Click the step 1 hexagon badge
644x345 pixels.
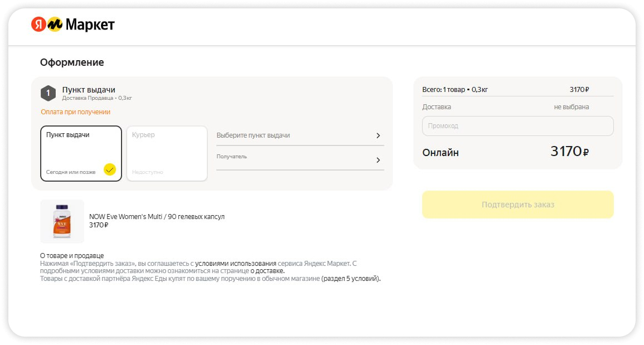[x=49, y=93]
